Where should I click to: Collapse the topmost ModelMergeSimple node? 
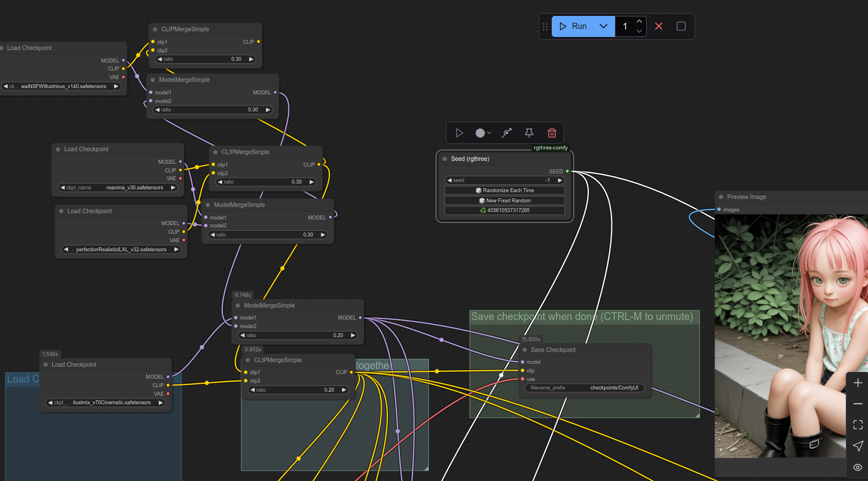pyautogui.click(x=152, y=80)
